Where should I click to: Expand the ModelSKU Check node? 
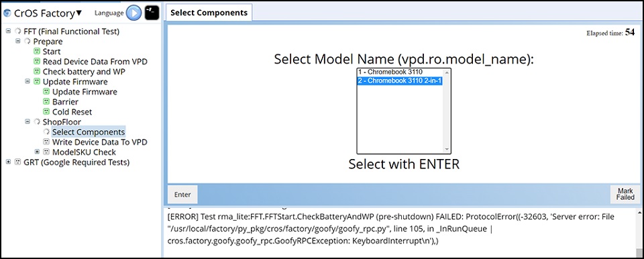pyautogui.click(x=37, y=152)
